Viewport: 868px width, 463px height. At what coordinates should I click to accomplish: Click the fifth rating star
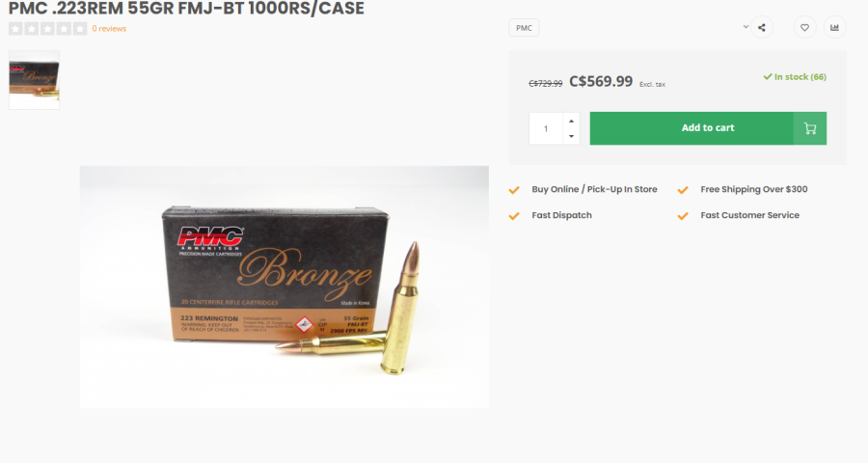(x=80, y=28)
